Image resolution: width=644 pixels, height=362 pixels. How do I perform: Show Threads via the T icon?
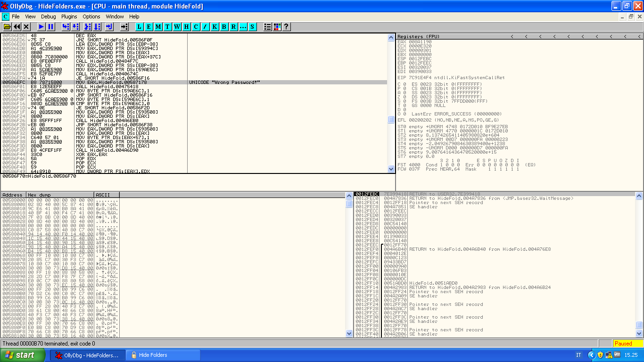coord(168,27)
